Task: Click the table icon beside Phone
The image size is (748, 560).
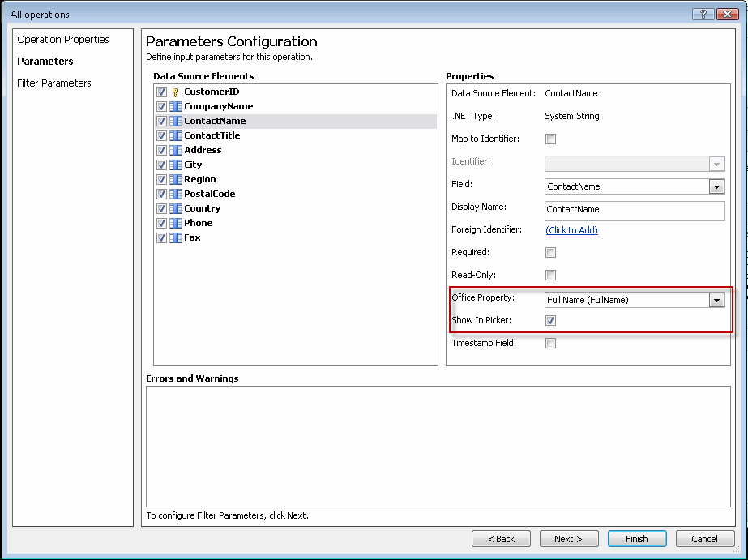Action: (x=173, y=223)
